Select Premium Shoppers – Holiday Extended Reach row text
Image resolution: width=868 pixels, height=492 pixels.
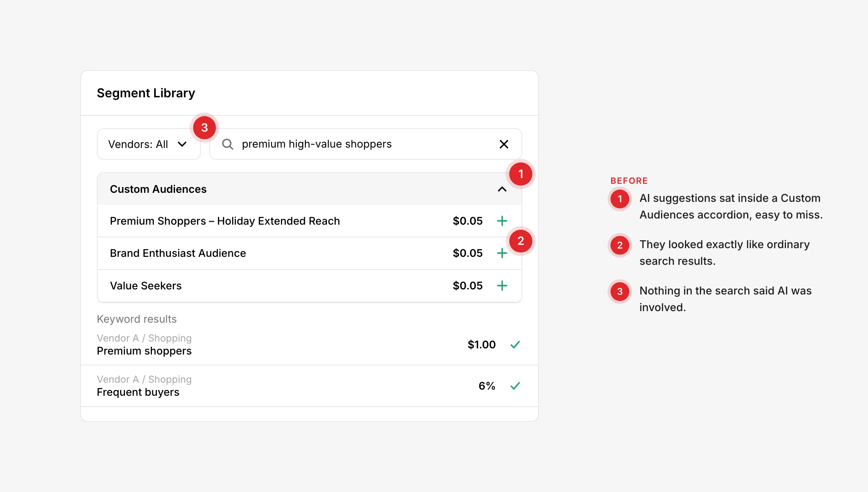click(225, 221)
